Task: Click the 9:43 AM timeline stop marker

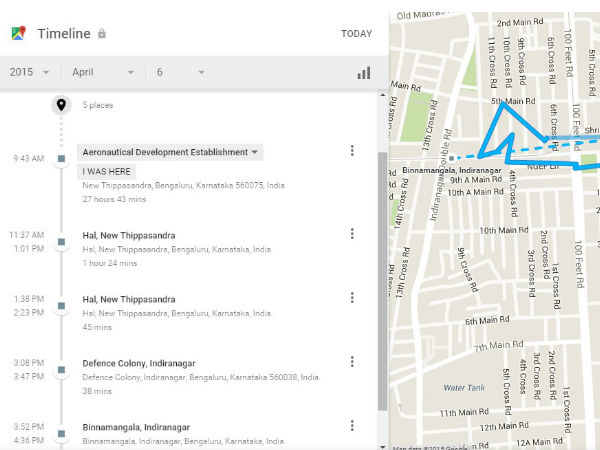Action: click(61, 158)
